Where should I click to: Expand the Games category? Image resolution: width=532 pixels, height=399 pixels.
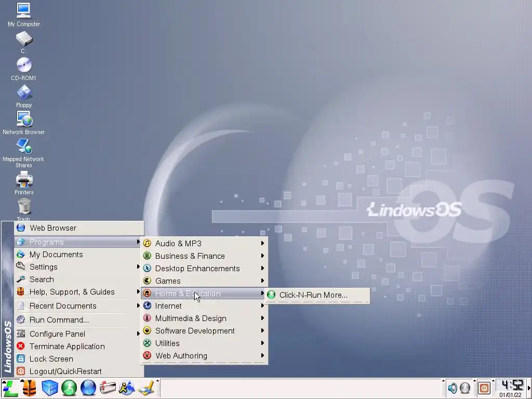[204, 281]
